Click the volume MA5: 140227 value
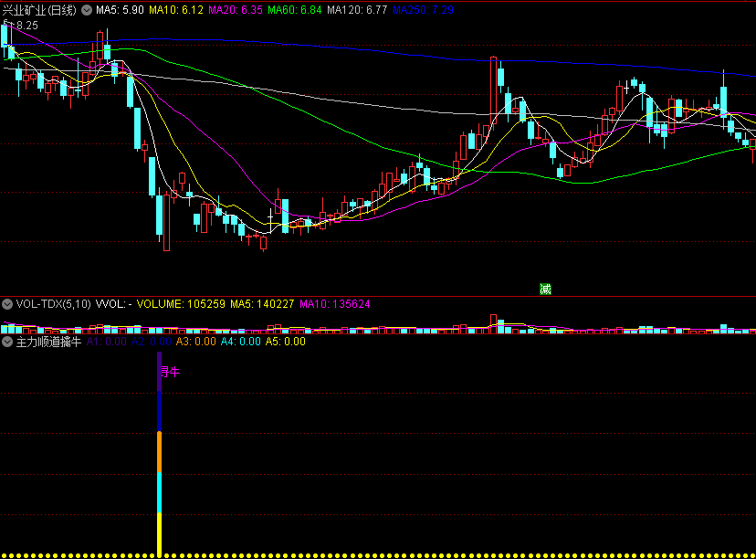 262,304
